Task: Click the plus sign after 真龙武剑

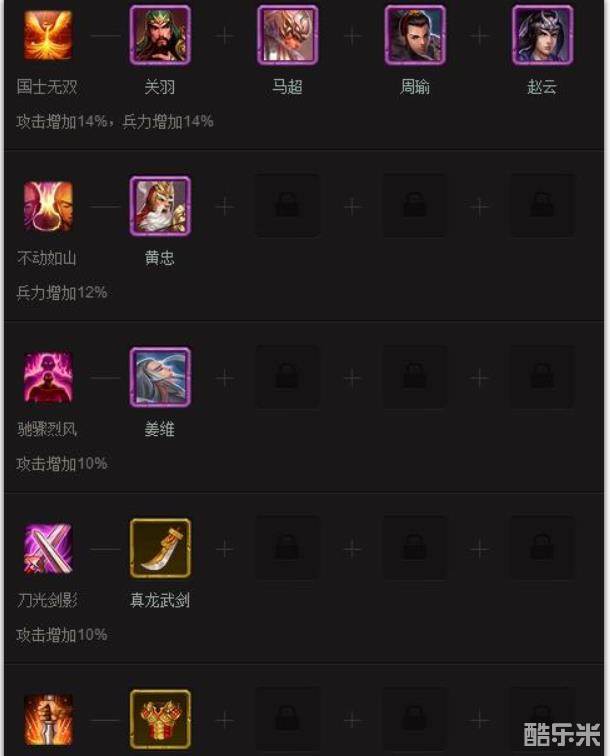Action: (225, 549)
